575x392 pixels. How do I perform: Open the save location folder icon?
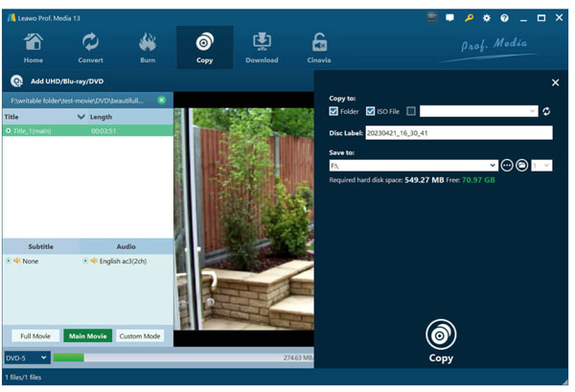[522, 166]
